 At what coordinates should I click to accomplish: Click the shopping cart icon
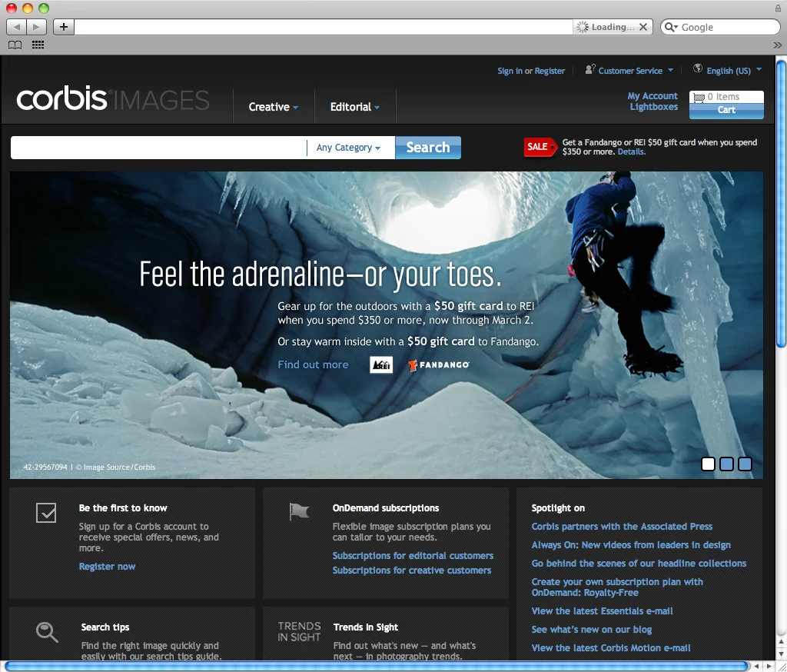coord(699,98)
